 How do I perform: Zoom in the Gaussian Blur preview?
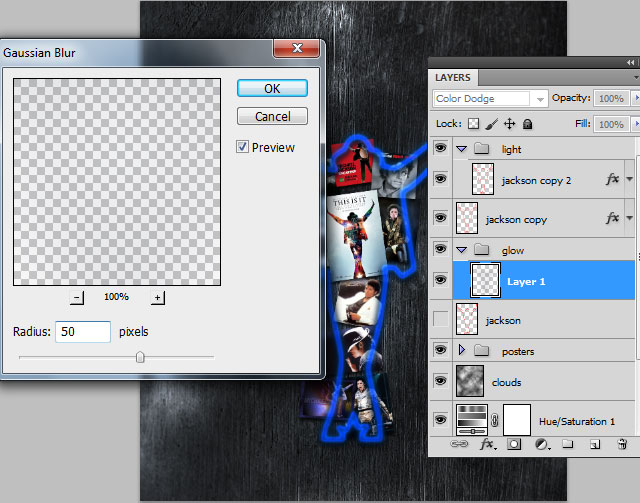tap(158, 298)
